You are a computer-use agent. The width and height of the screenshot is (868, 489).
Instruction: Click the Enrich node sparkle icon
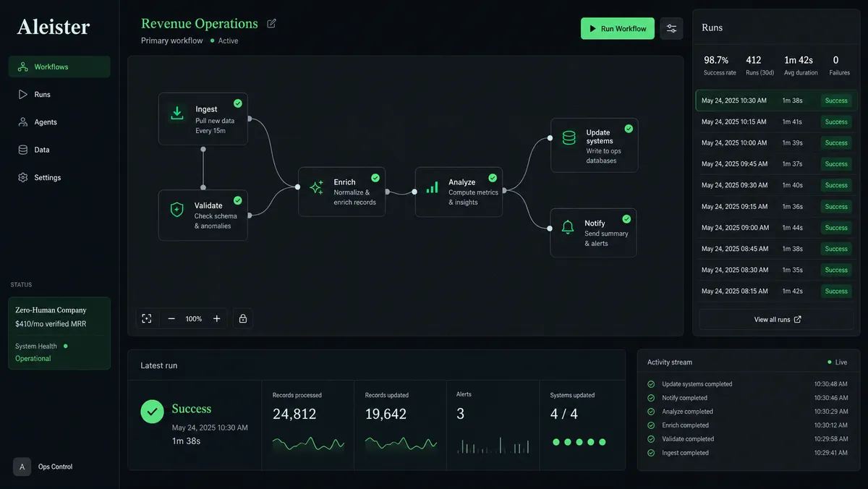coord(316,187)
